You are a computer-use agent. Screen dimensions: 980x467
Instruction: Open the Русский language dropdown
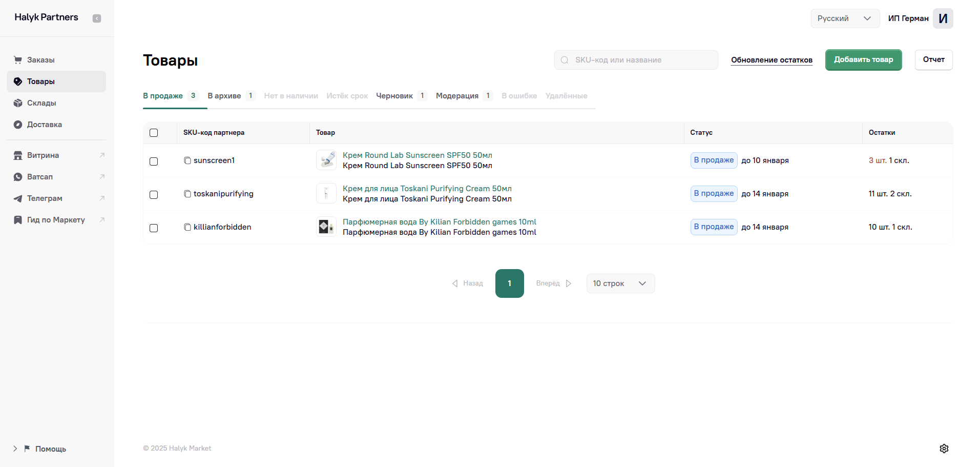coord(845,18)
